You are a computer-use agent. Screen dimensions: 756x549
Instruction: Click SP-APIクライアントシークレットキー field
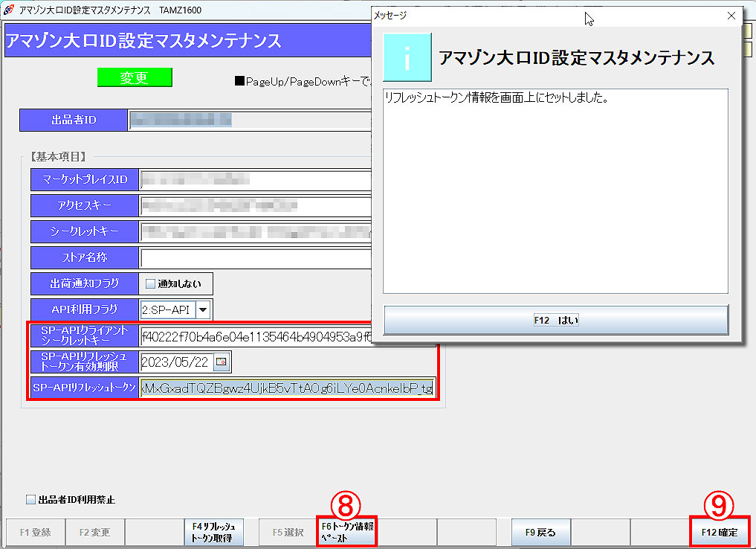click(256, 336)
